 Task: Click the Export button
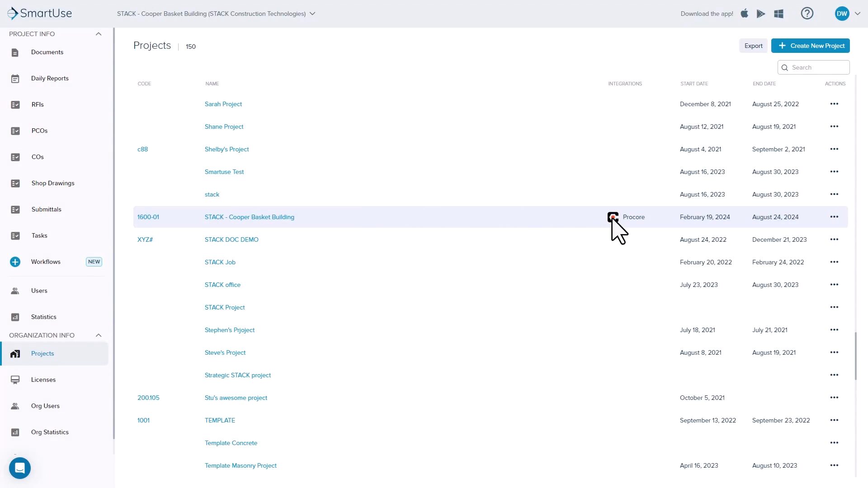click(753, 46)
